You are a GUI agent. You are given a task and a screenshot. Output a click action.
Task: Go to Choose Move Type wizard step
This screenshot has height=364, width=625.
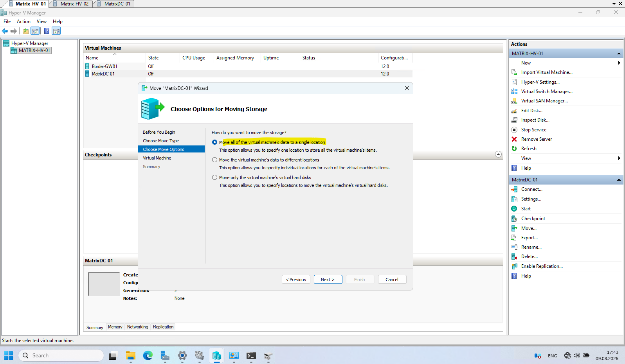point(161,141)
